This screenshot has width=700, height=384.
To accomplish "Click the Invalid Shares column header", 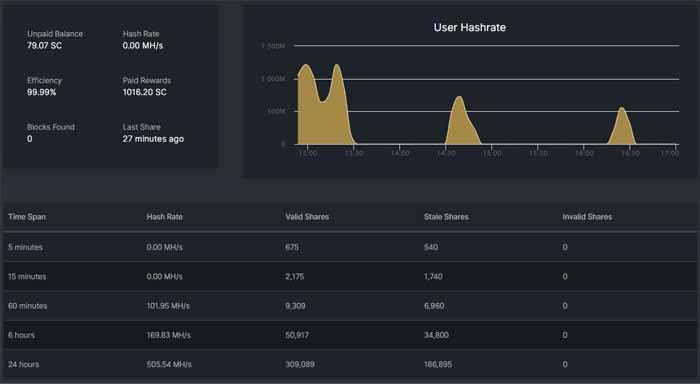I will tap(587, 217).
